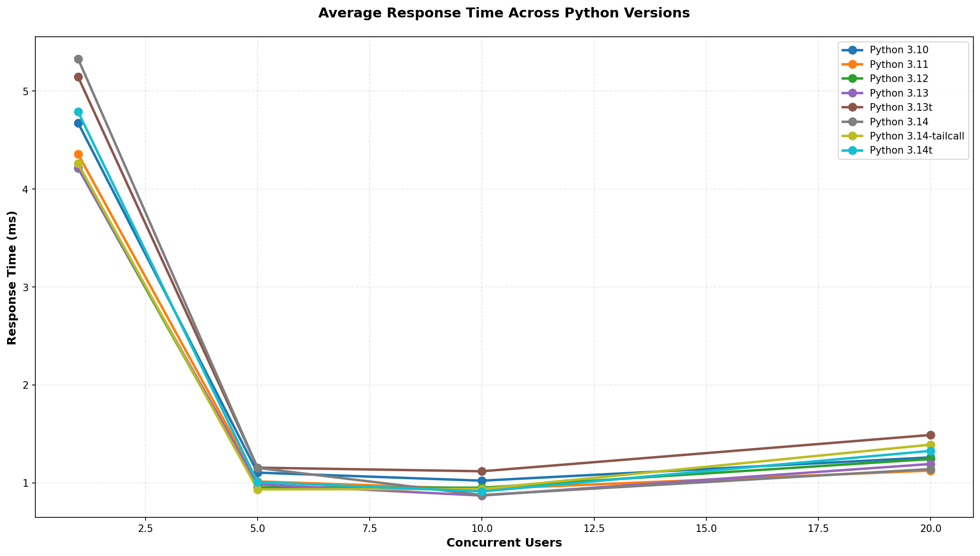Click the chart title text

(x=504, y=13)
